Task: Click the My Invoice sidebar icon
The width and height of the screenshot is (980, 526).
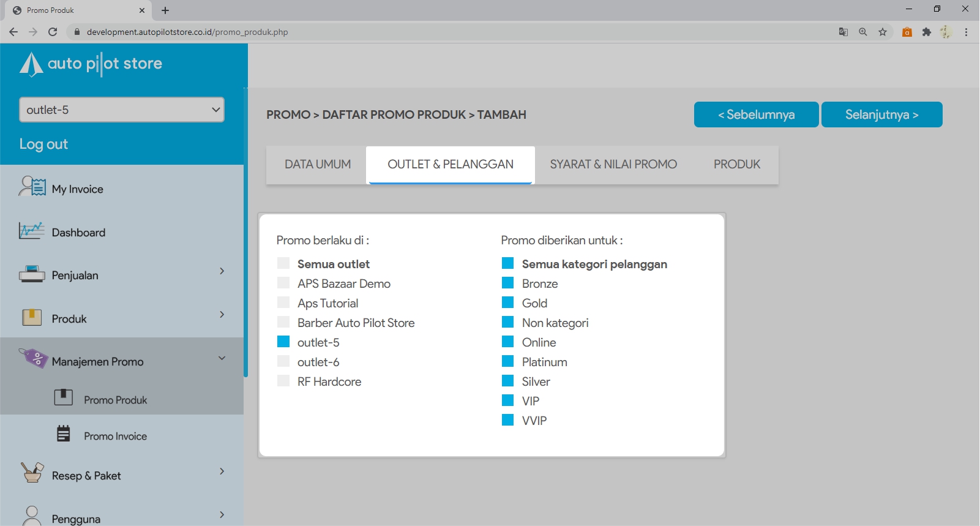Action: [32, 186]
